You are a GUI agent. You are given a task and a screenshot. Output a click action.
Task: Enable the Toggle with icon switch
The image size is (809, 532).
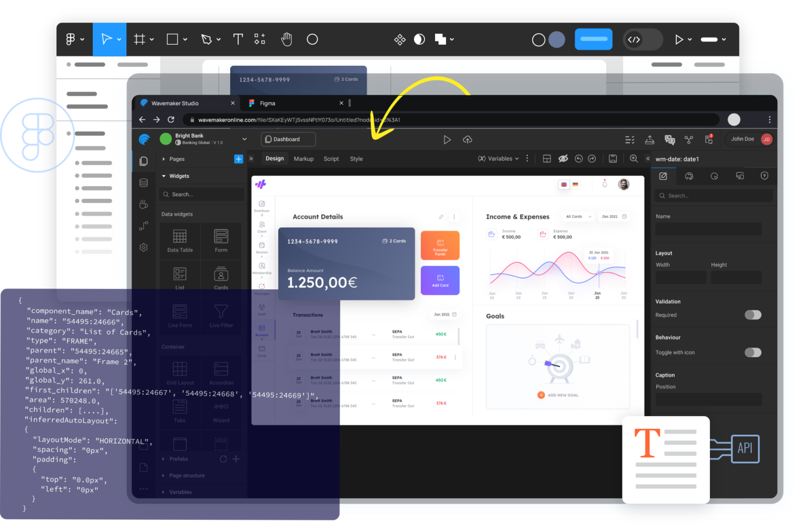[x=753, y=353]
